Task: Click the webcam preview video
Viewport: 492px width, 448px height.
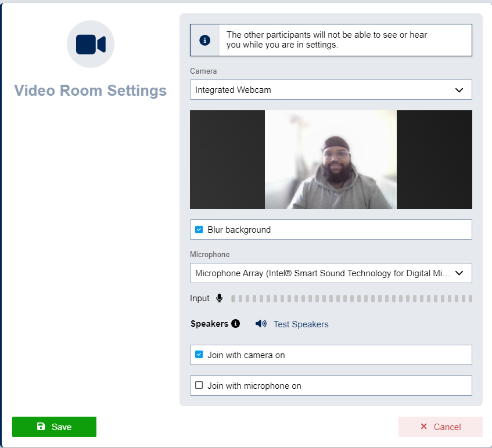Action: 331,160
